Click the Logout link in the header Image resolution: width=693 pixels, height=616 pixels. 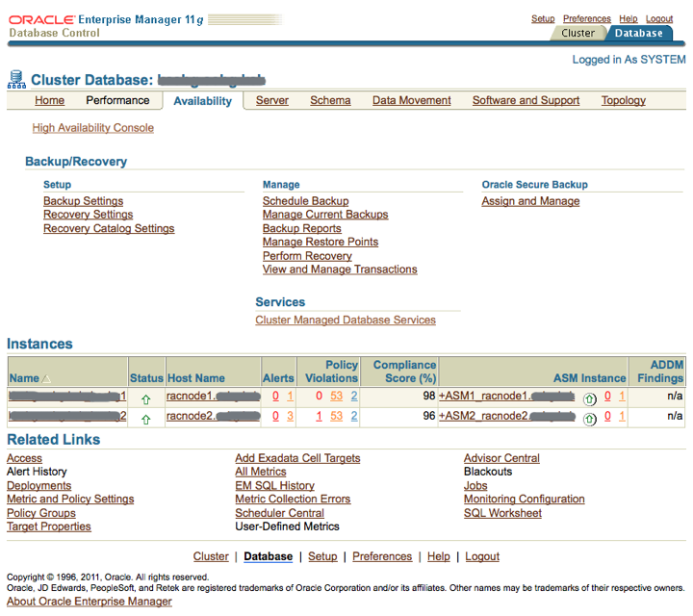[x=659, y=18]
